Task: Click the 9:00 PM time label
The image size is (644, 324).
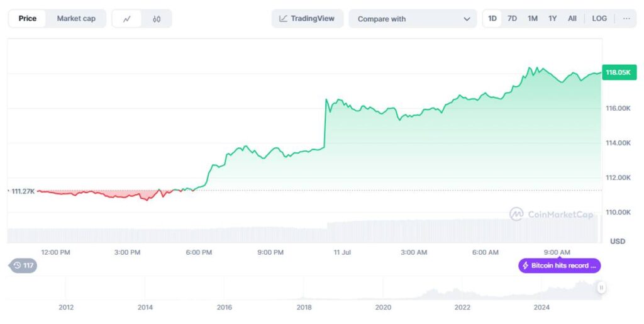Action: 270,252
